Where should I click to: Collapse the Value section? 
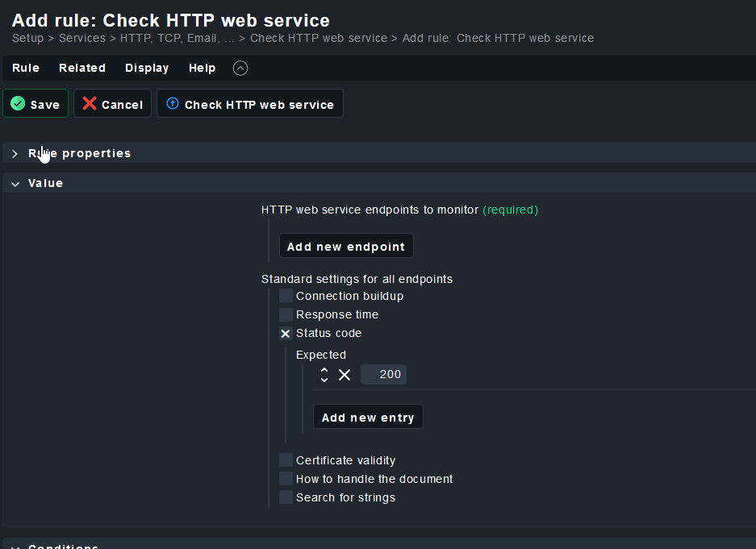[x=15, y=184]
